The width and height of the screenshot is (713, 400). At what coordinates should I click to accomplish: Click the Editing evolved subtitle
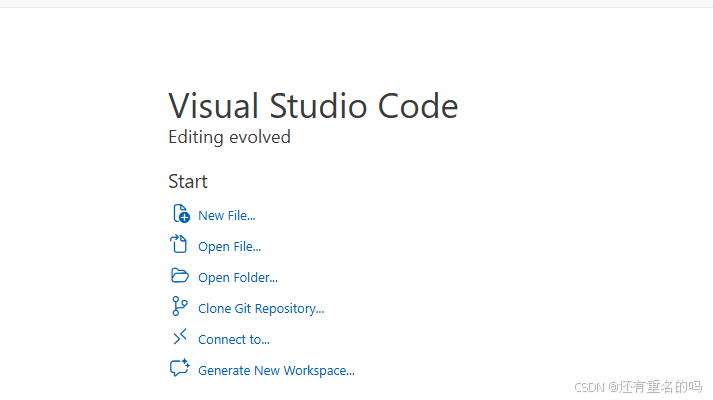[x=229, y=137]
